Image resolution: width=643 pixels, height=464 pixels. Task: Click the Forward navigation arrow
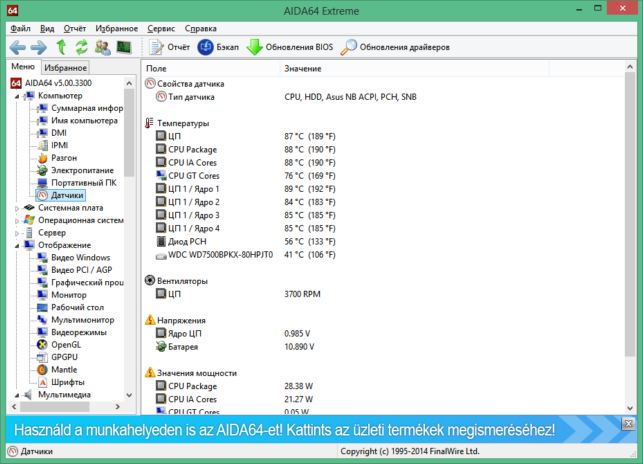tap(39, 48)
